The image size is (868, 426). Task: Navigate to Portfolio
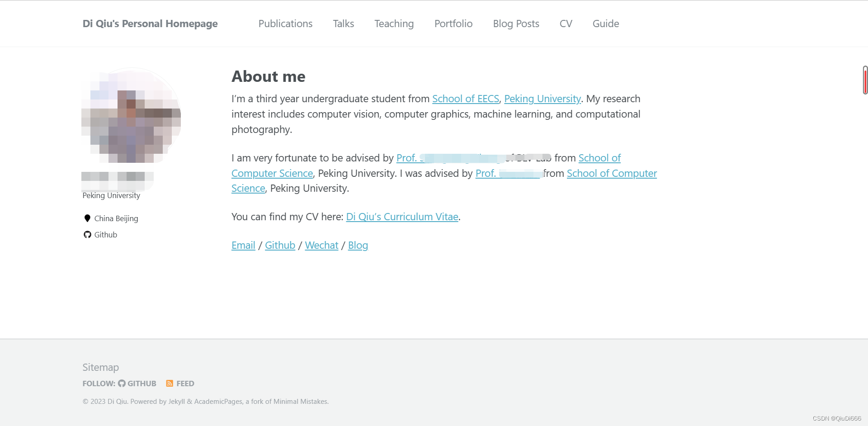tap(453, 24)
